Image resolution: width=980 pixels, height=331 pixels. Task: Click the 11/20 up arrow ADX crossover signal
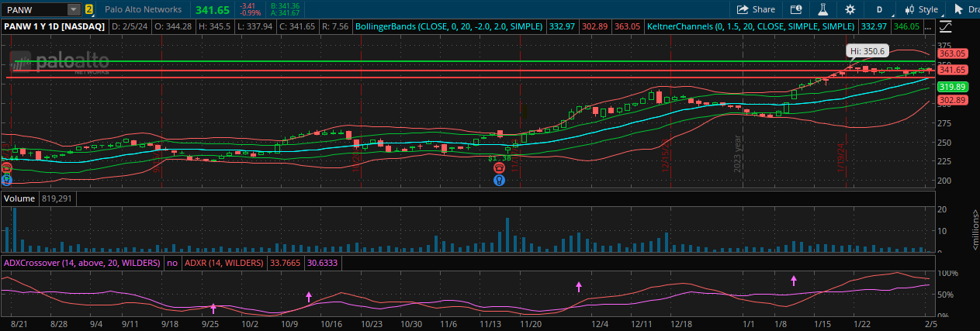pos(579,286)
